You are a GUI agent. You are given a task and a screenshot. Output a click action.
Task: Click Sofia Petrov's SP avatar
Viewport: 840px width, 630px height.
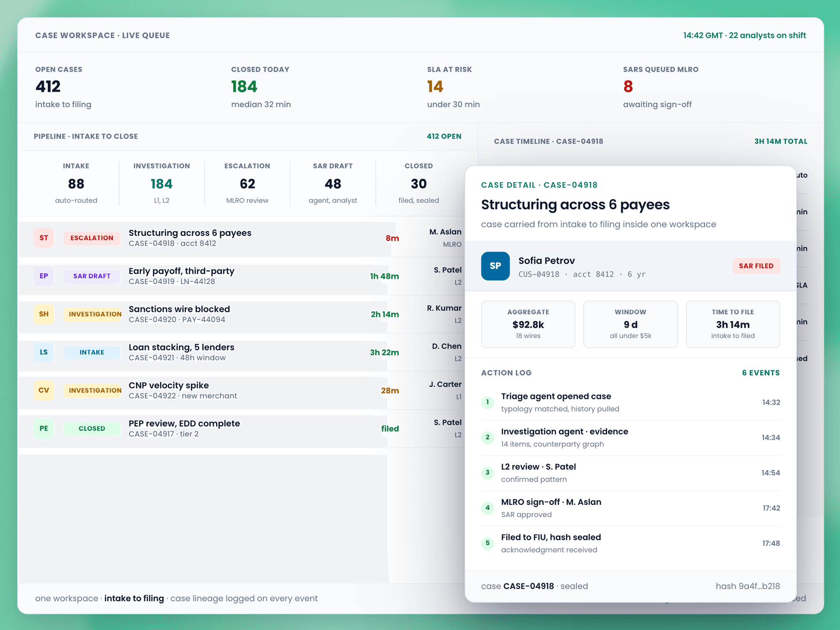click(495, 266)
